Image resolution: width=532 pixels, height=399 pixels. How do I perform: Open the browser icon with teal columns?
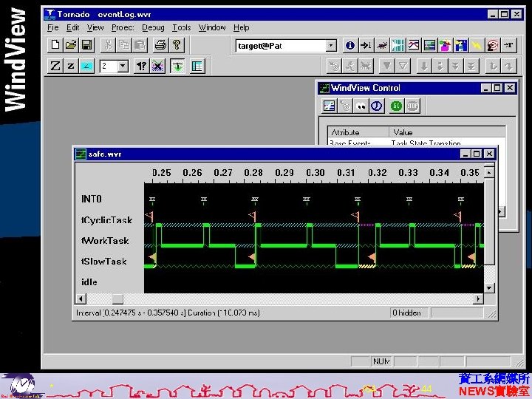(x=398, y=45)
